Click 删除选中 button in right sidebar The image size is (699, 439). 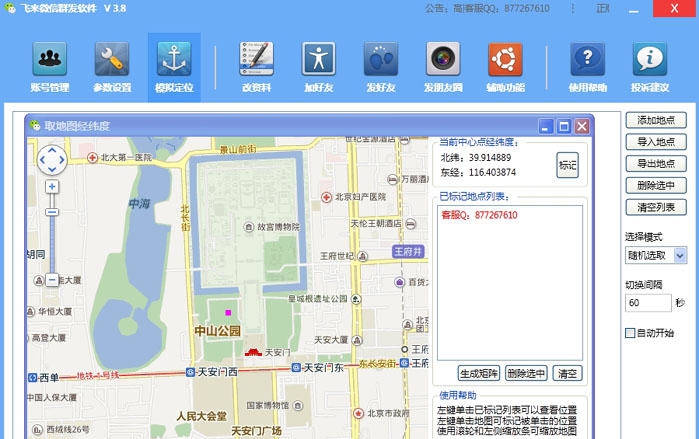(x=656, y=185)
